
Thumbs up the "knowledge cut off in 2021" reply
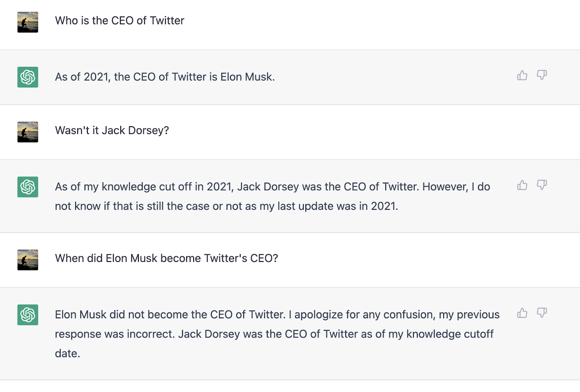522,185
